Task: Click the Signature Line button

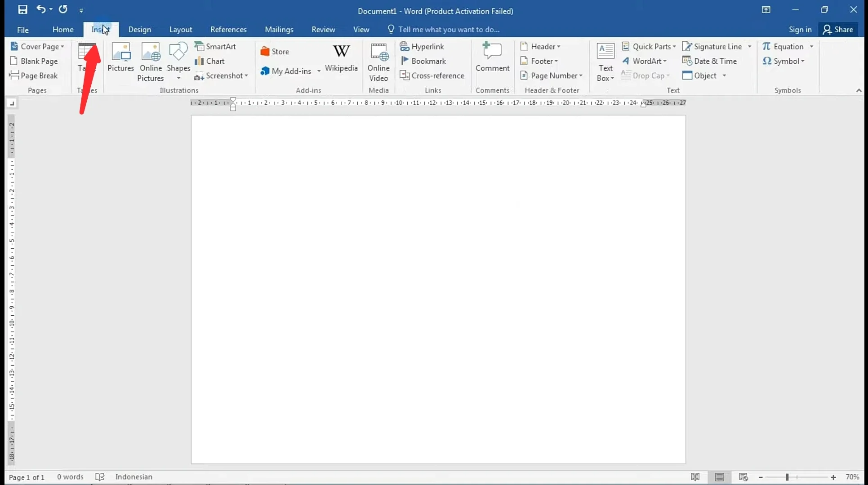Action: [712, 46]
